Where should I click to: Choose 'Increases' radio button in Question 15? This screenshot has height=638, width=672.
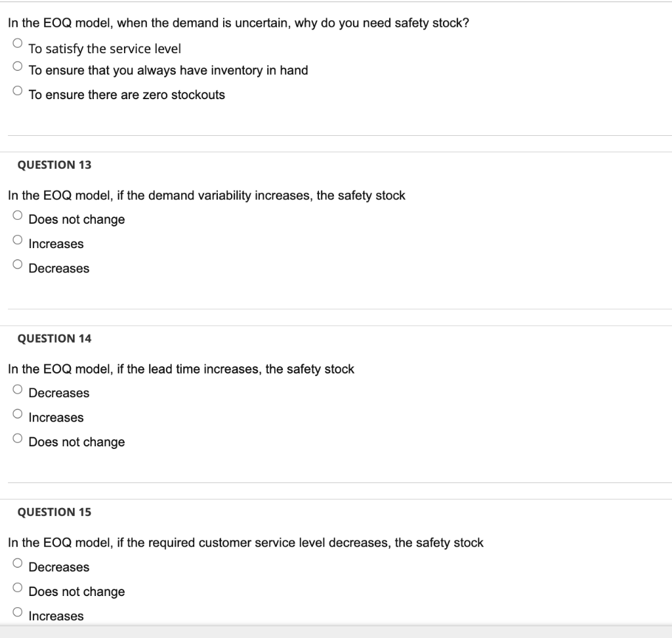point(17,612)
